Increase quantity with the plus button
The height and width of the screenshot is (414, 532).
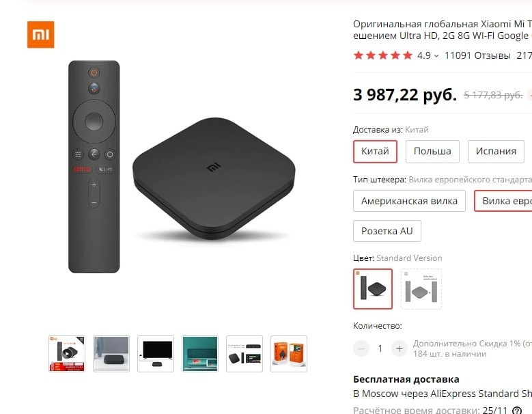point(400,348)
